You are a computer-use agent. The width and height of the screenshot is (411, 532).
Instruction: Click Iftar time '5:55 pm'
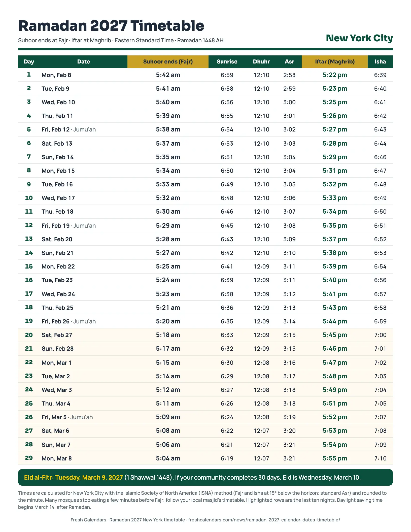335,458
